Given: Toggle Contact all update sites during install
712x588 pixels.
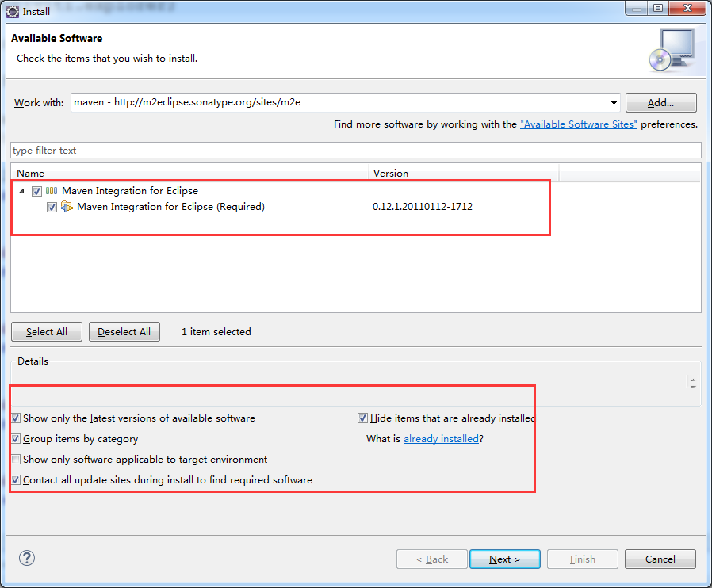Looking at the screenshot, I should 16,480.
